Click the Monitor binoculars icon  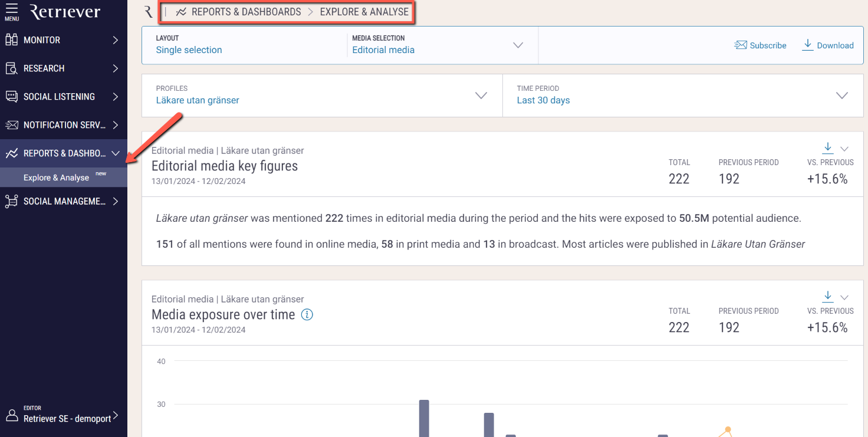[12, 40]
